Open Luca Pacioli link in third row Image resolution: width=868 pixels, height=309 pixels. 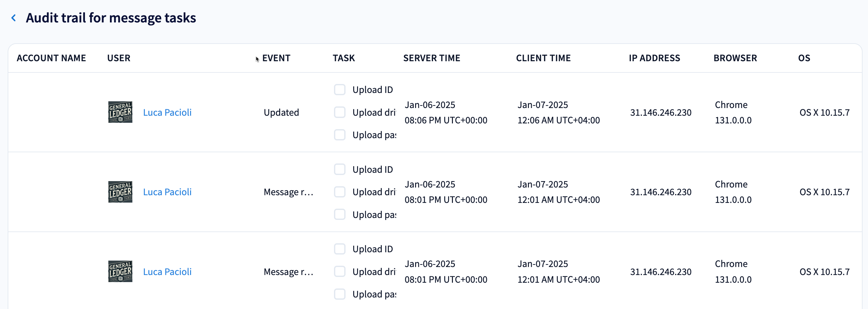(167, 271)
